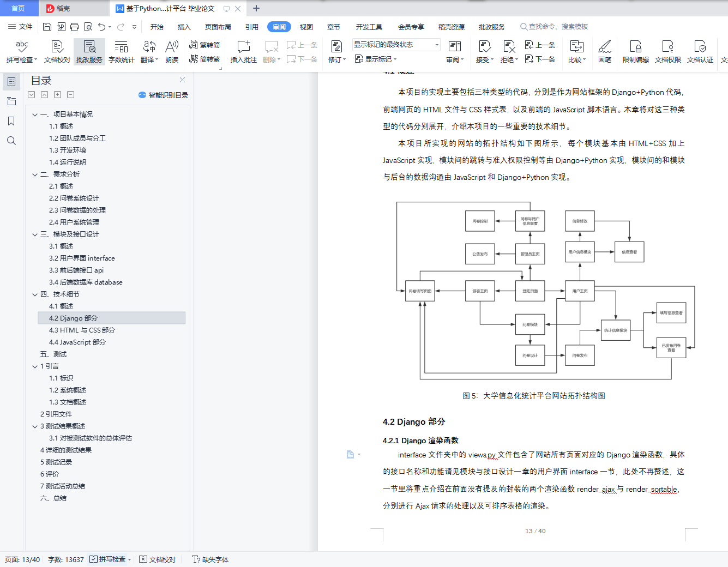Collapse all outline levels with minus icon
The height and width of the screenshot is (567, 728).
pyautogui.click(x=70, y=95)
